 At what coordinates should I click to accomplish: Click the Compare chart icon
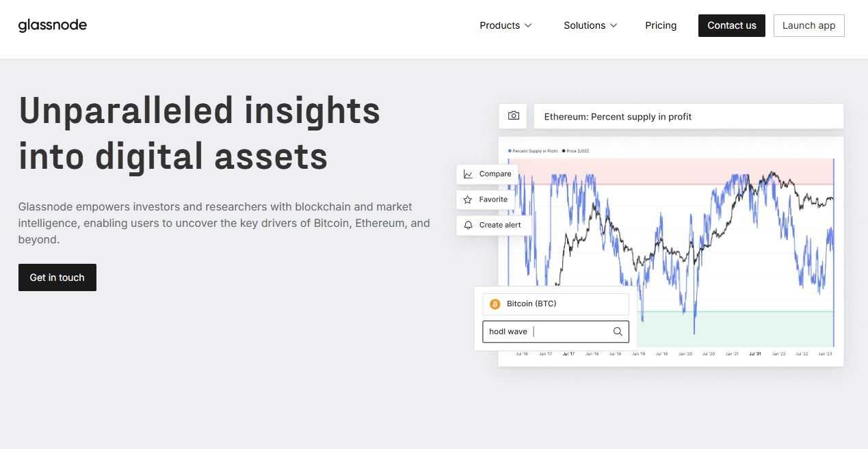[468, 174]
